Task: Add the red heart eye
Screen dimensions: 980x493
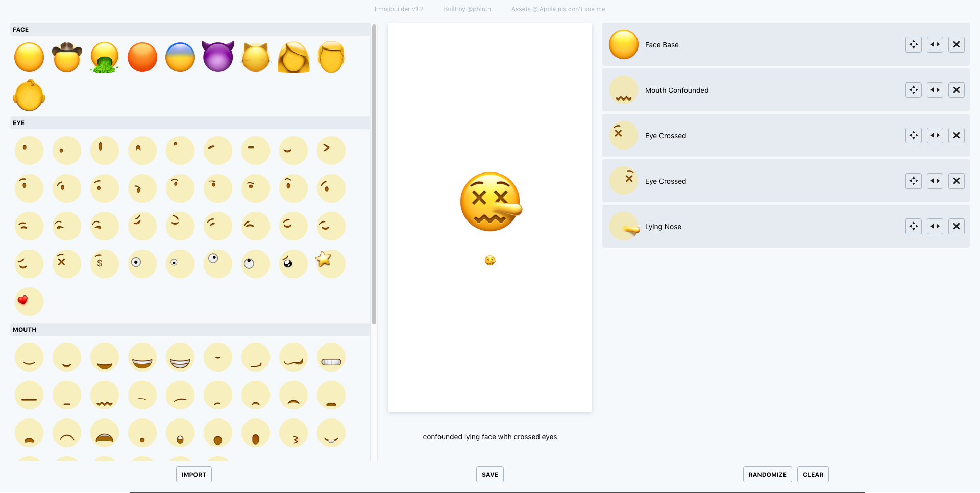Action: tap(29, 302)
